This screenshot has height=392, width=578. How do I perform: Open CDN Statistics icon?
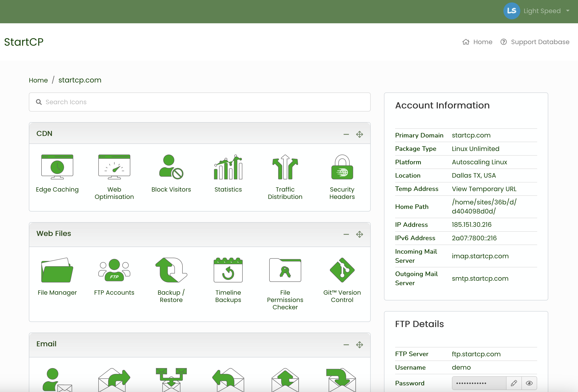click(228, 167)
